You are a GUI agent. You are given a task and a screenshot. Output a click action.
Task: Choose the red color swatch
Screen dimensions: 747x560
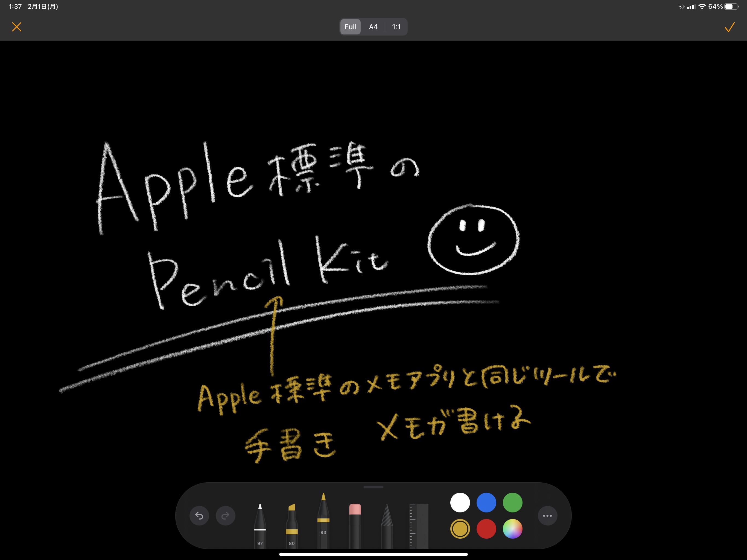pyautogui.click(x=486, y=529)
